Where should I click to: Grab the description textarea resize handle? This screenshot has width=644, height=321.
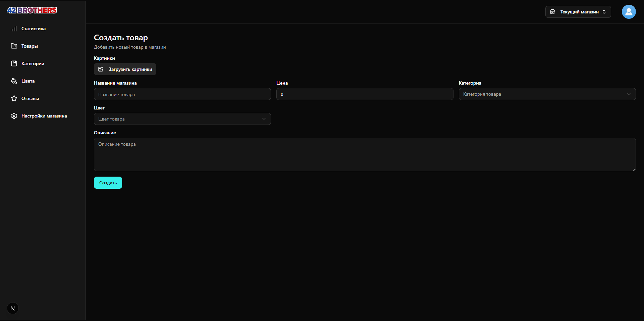(634, 169)
